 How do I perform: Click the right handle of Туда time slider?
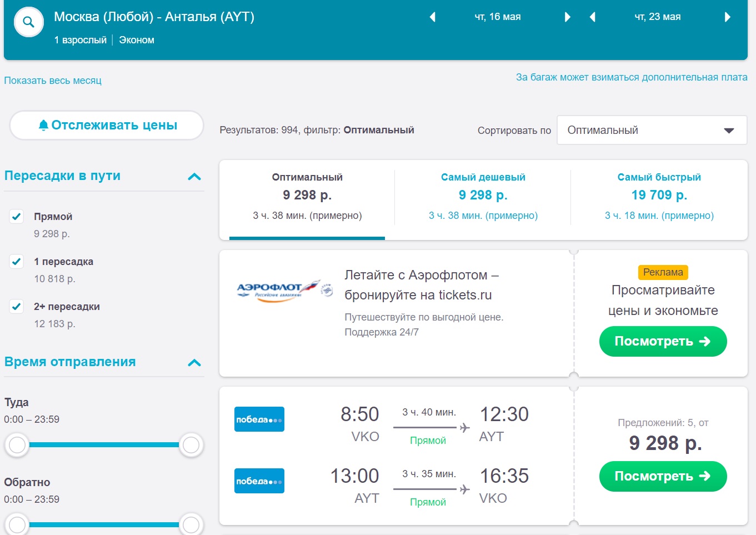pyautogui.click(x=191, y=445)
